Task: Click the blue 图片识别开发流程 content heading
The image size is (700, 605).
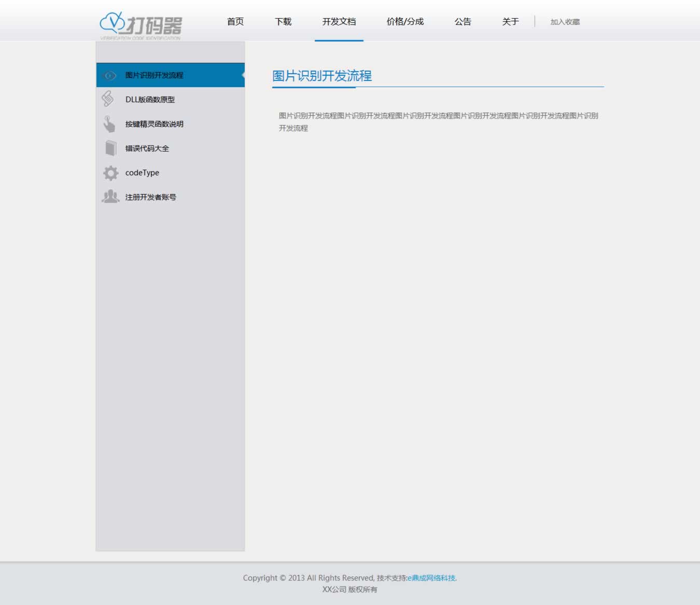Action: (322, 76)
